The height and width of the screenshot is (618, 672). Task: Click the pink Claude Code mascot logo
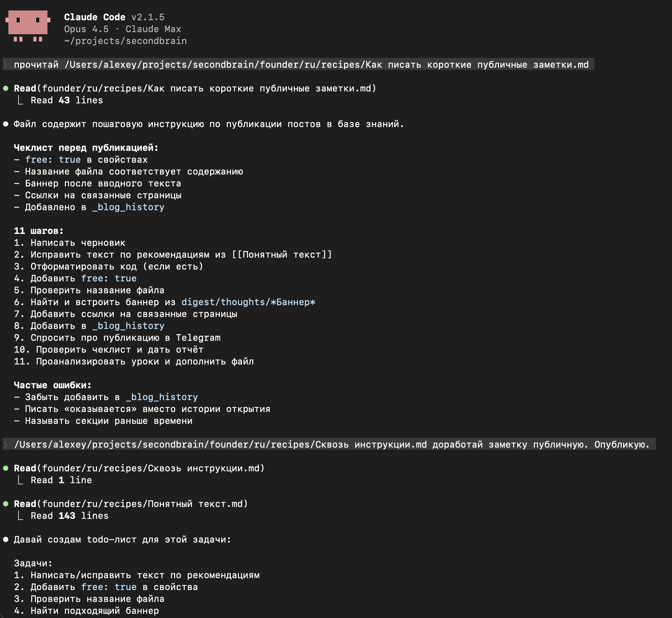(28, 27)
